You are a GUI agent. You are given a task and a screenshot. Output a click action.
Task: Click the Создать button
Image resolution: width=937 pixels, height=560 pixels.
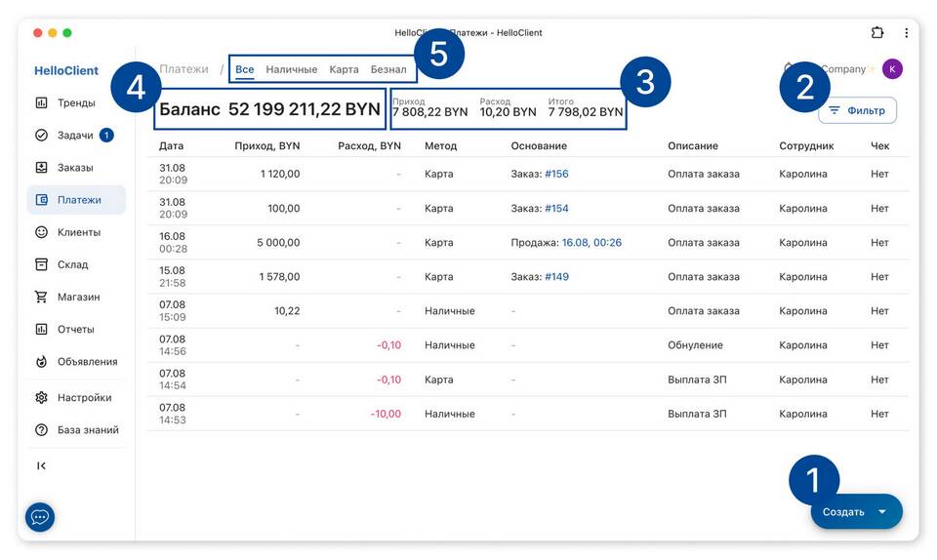coord(843,511)
